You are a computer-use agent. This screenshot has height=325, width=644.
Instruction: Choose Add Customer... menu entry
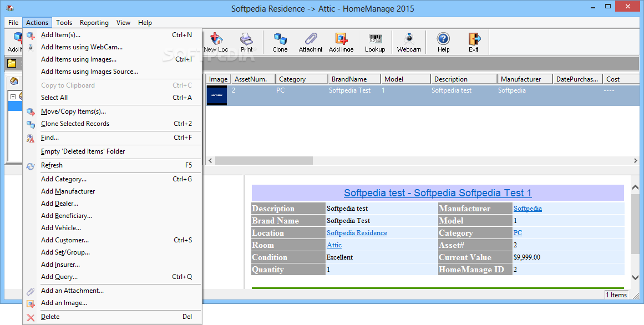pyautogui.click(x=113, y=240)
